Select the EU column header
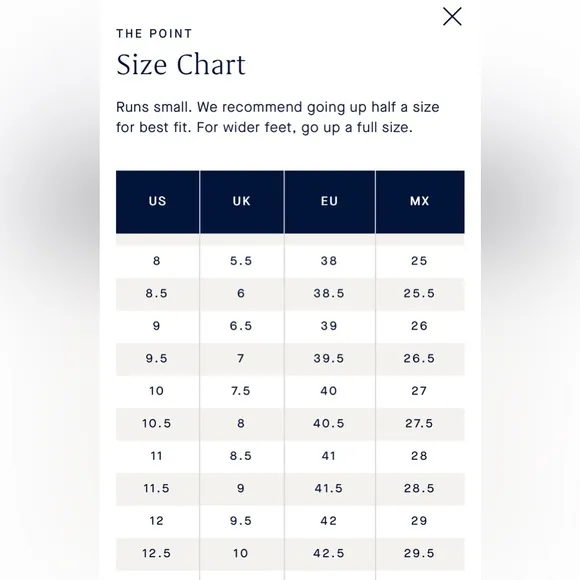580x580 pixels. pos(330,202)
